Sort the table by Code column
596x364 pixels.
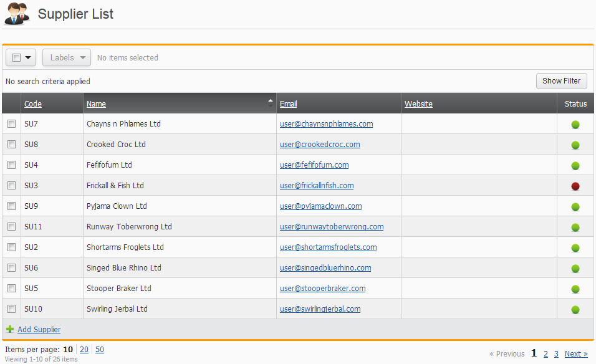tap(33, 103)
